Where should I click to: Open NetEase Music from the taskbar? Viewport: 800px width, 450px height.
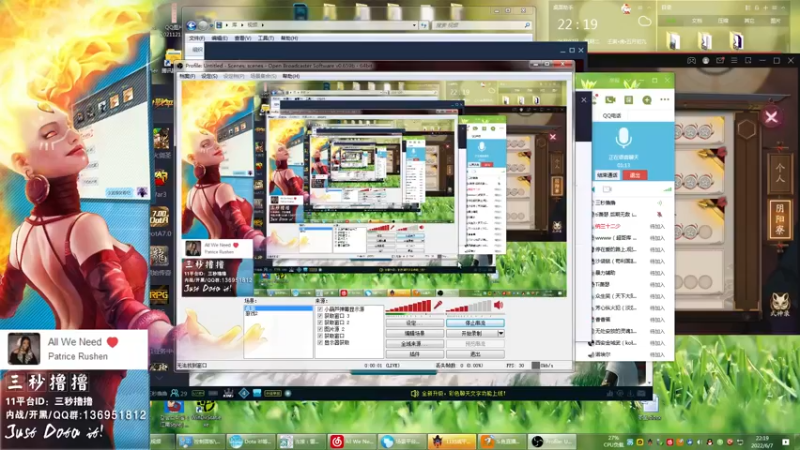point(352,441)
